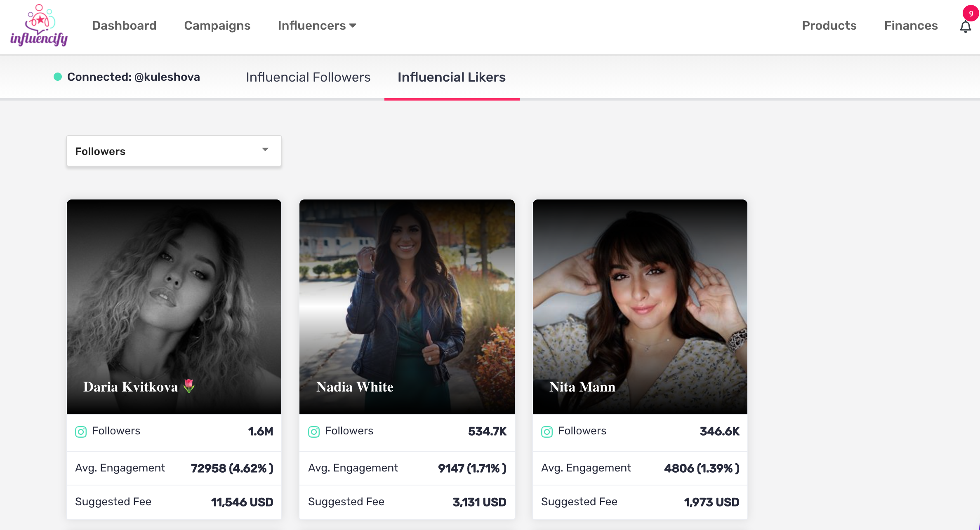Screen dimensions: 980x530
Task: Open the notifications bell
Action: 966,26
